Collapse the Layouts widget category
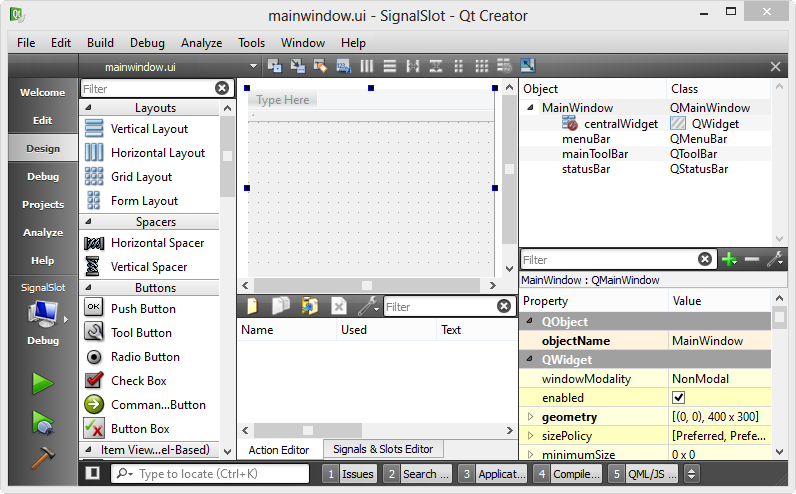Image resolution: width=796 pixels, height=494 pixels. coord(88,108)
